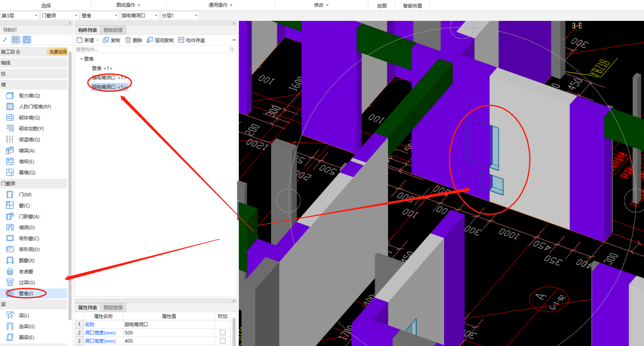
Task: Expand the 通用操作 ribbon group
Action: pyautogui.click(x=220, y=5)
